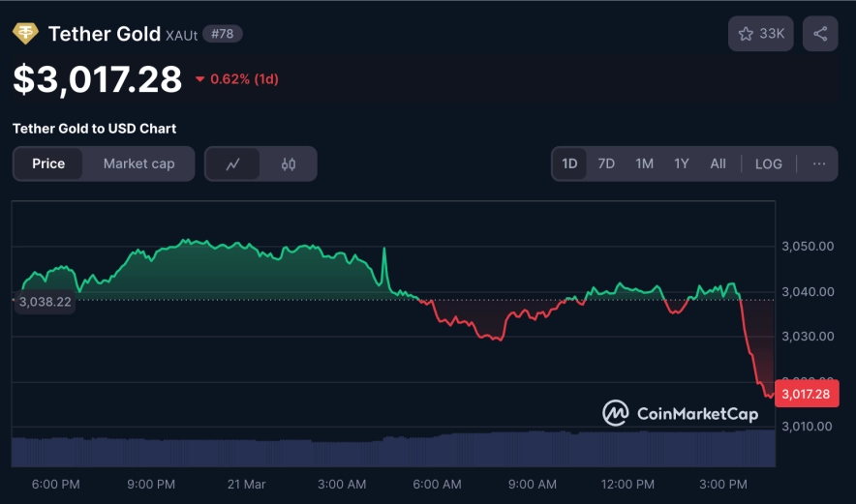Click the red 3,017.28 price label
The width and height of the screenshot is (856, 504).
pyautogui.click(x=806, y=394)
